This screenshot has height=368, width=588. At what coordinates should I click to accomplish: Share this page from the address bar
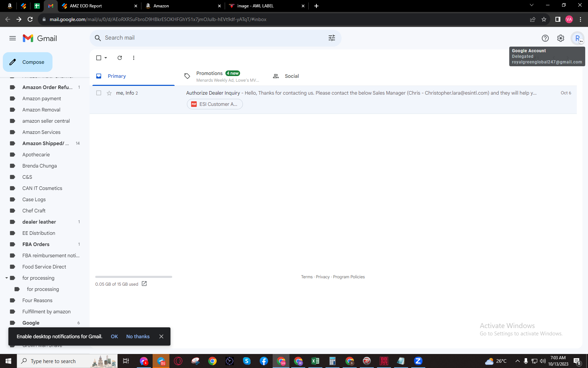point(533,19)
